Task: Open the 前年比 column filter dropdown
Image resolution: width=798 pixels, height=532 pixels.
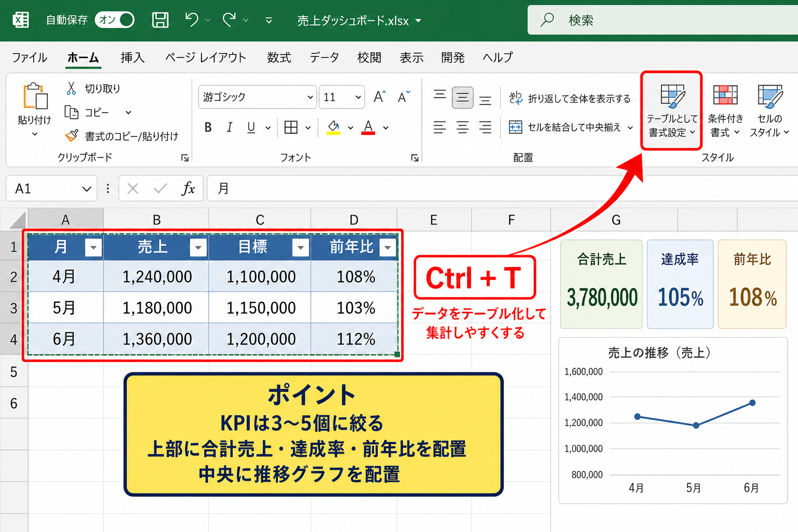Action: [x=388, y=248]
